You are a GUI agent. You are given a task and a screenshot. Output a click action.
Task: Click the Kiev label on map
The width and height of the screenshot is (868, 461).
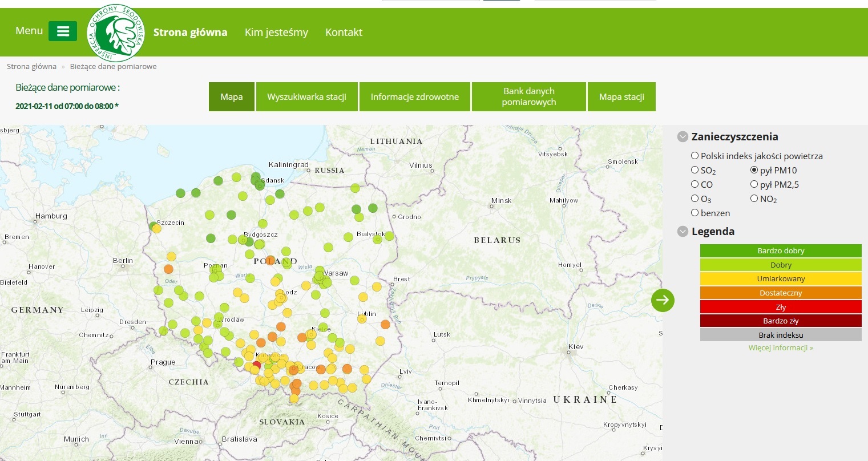pos(576,347)
